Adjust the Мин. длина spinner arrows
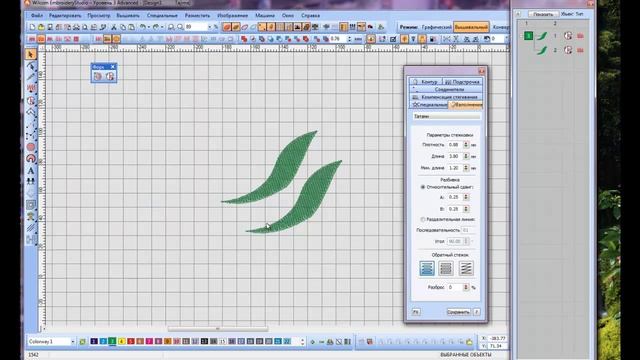Screen dimensions: 640x360 click(x=466, y=168)
